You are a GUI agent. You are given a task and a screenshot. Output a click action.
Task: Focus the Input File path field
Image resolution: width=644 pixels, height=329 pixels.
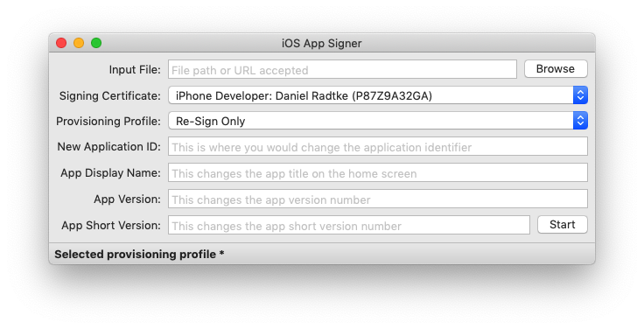342,69
